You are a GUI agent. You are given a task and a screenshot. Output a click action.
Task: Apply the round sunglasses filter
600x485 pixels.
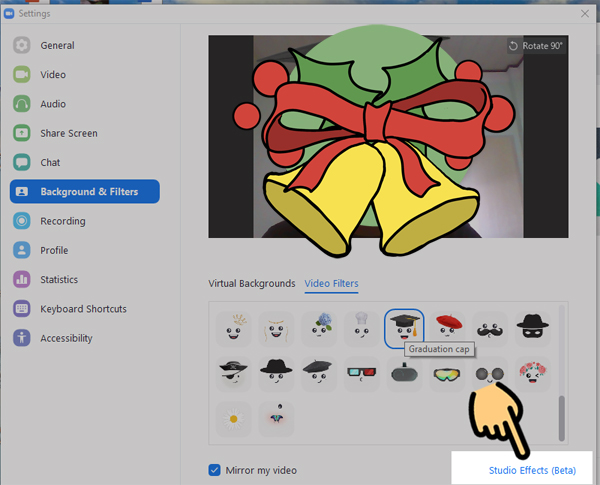pos(490,373)
